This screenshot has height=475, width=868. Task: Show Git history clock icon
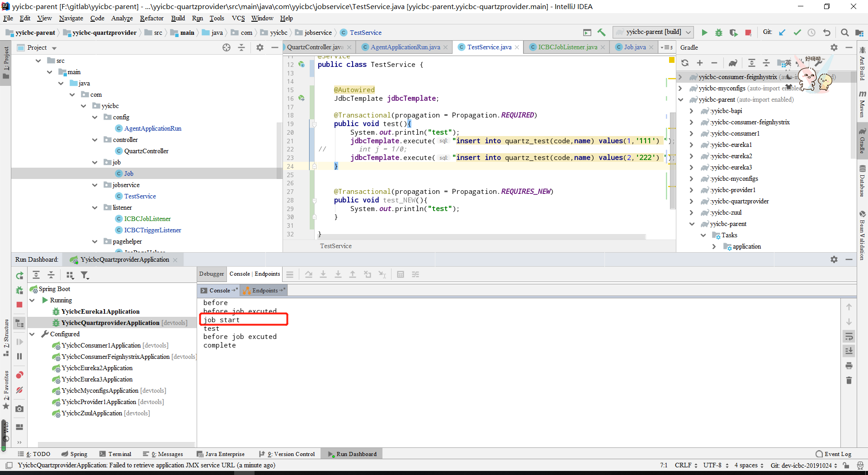click(811, 33)
